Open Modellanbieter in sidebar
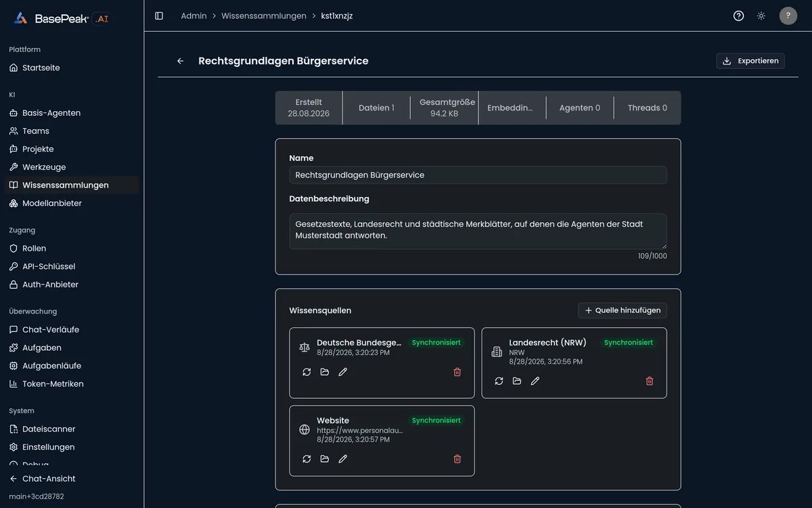 tap(72, 203)
